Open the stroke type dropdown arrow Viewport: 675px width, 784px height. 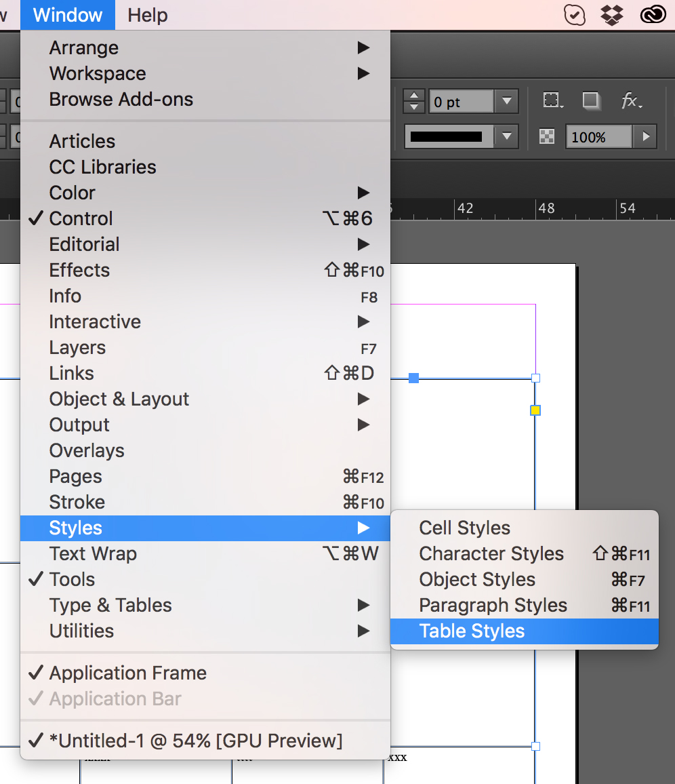point(506,136)
